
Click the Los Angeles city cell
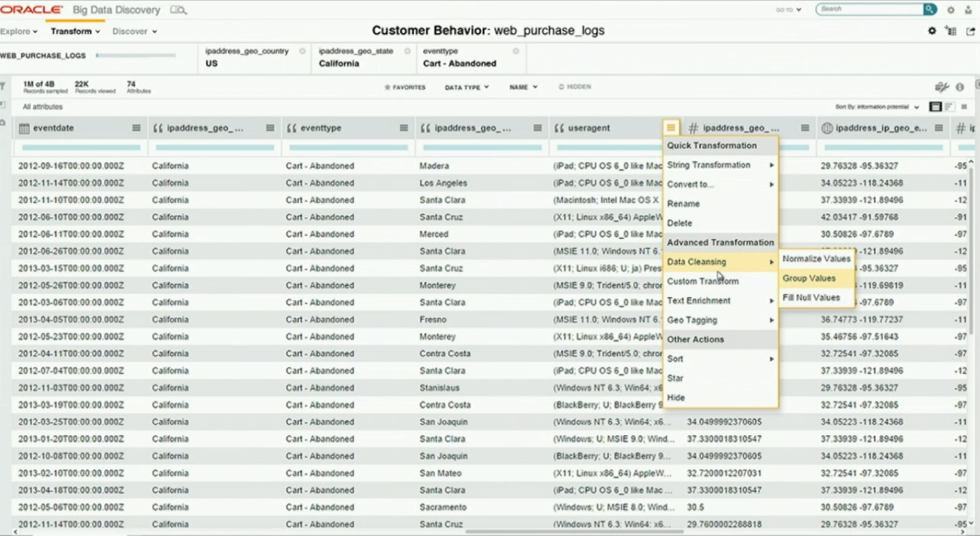point(443,183)
